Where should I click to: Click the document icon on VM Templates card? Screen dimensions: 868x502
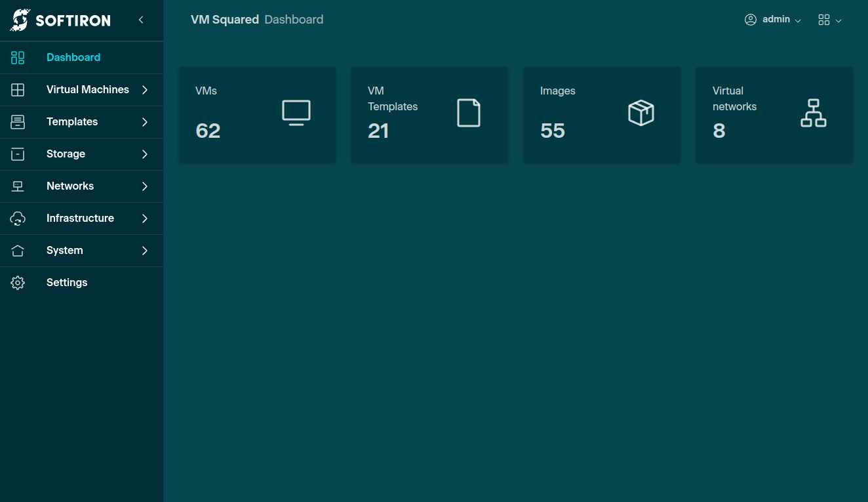[x=468, y=113]
